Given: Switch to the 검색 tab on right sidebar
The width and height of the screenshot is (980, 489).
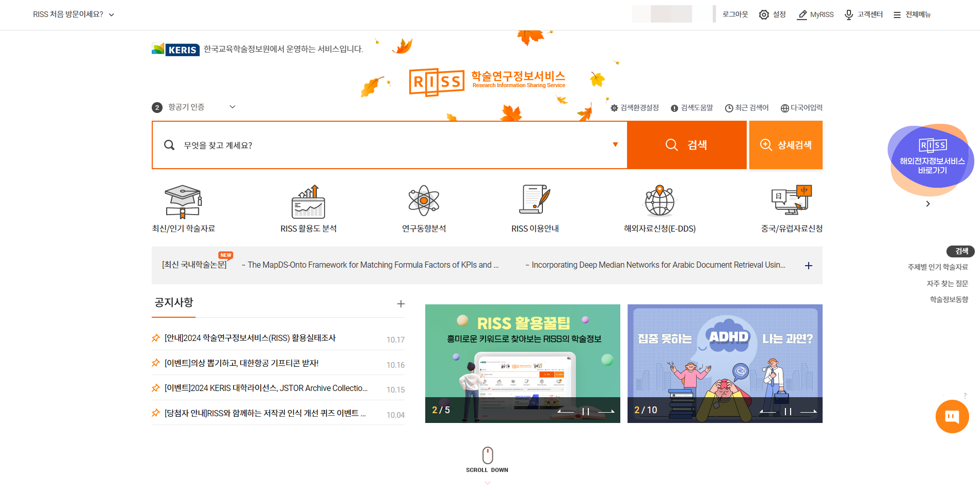Looking at the screenshot, I should tap(960, 251).
